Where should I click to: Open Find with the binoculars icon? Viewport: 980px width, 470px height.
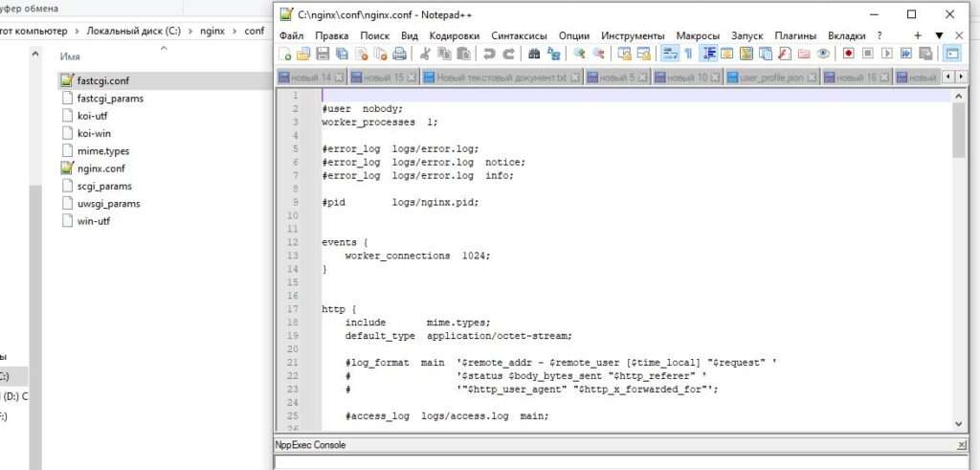[534, 54]
